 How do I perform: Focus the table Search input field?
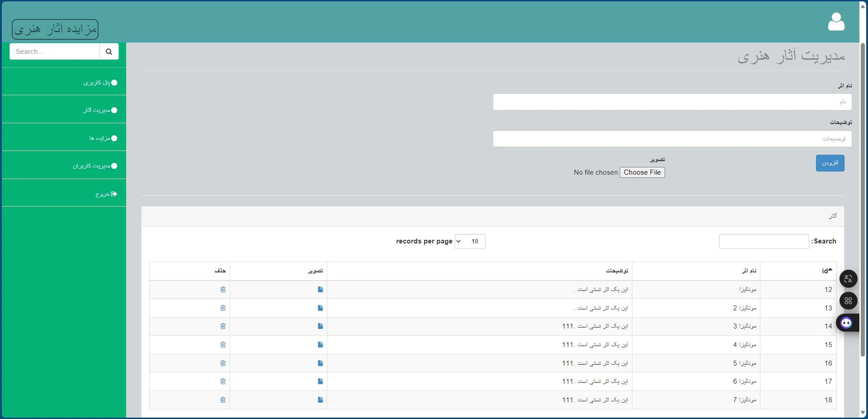tap(764, 242)
